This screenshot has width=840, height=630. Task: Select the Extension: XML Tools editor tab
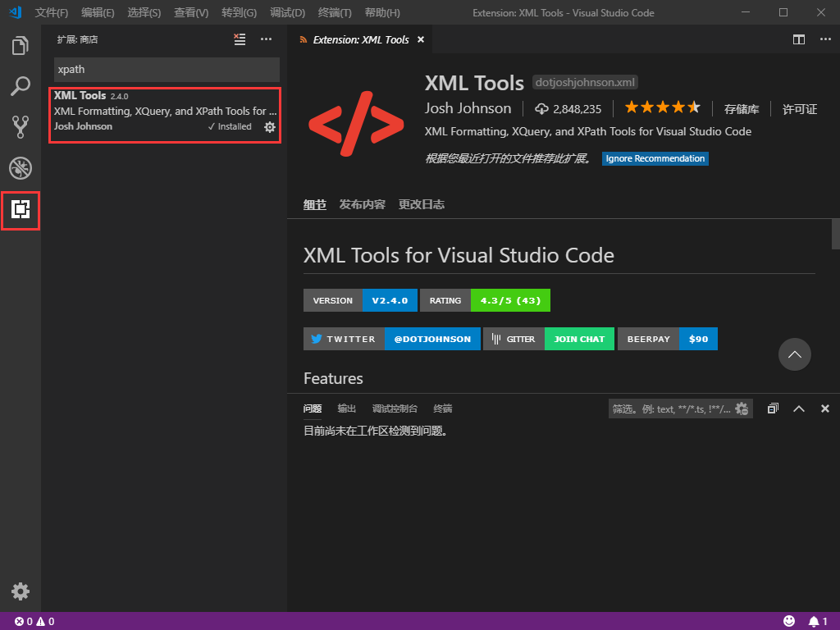[x=361, y=39]
